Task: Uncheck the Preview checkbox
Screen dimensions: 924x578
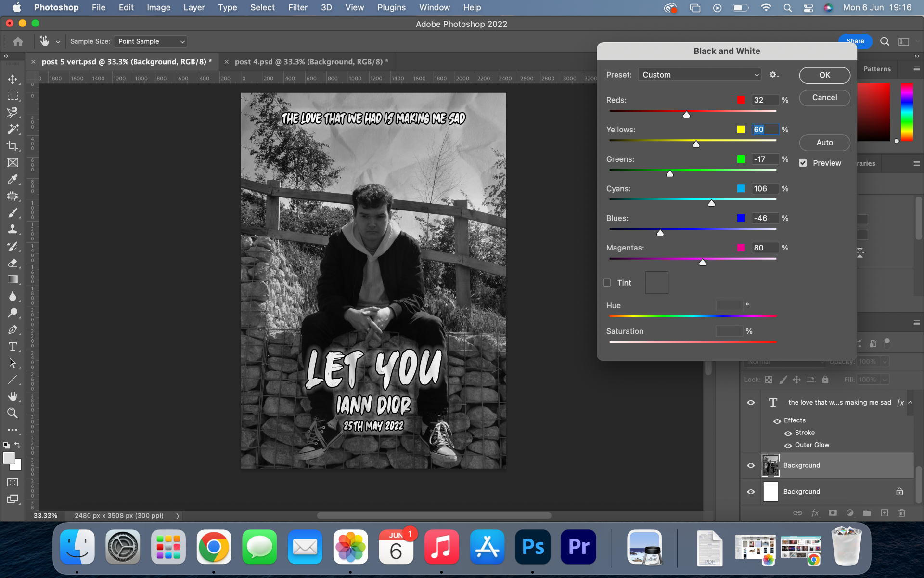Action: click(803, 163)
